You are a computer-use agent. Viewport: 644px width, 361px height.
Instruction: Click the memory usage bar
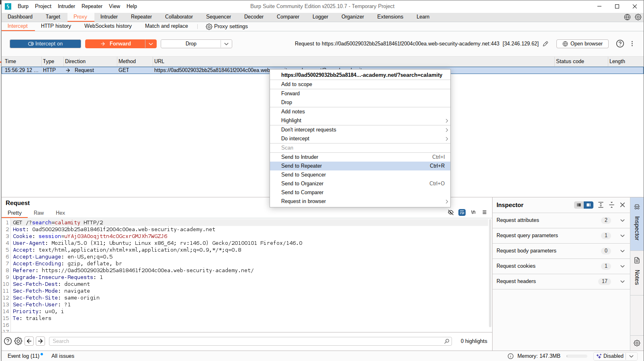click(x=577, y=356)
